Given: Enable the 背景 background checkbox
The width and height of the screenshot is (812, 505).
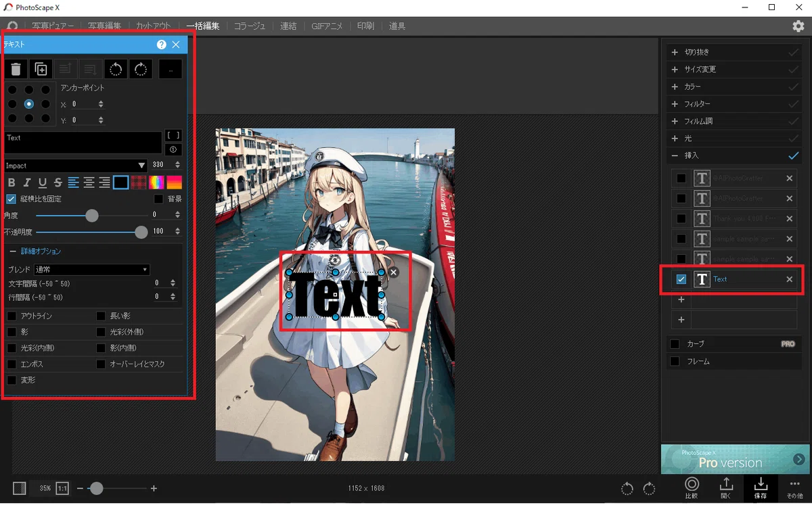Looking at the screenshot, I should click(158, 199).
